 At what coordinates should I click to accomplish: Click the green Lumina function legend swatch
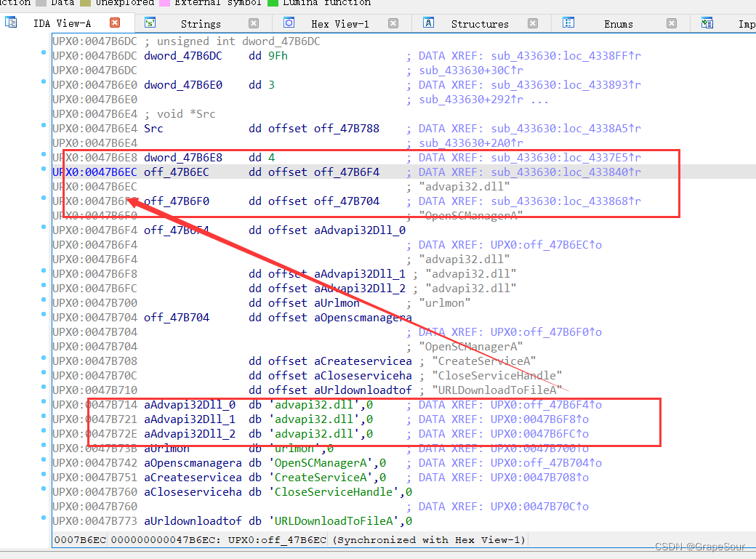point(273,2)
